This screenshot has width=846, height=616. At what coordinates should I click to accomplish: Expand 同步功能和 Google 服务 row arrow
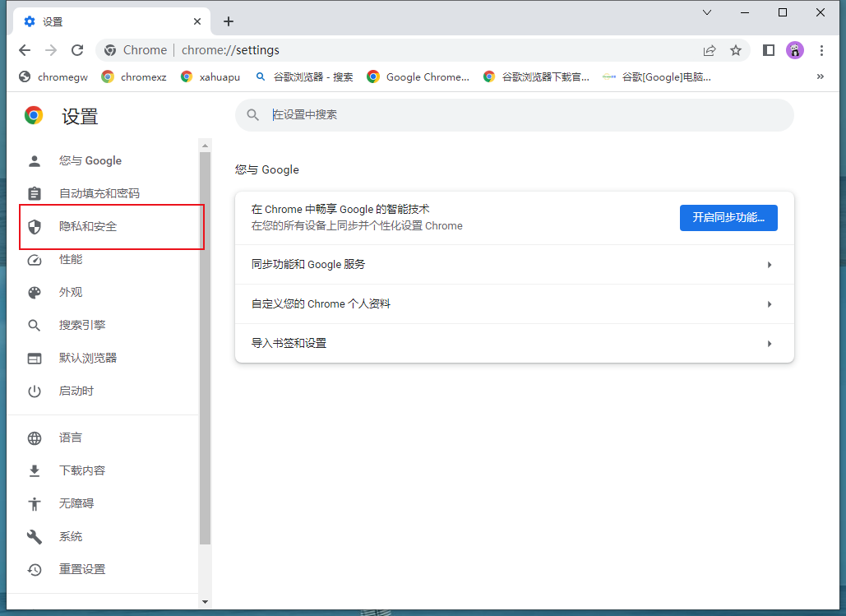pos(770,265)
